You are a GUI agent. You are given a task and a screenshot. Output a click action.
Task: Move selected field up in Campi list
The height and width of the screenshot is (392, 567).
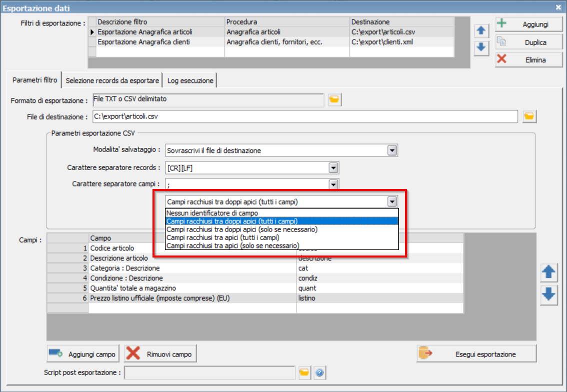(548, 272)
